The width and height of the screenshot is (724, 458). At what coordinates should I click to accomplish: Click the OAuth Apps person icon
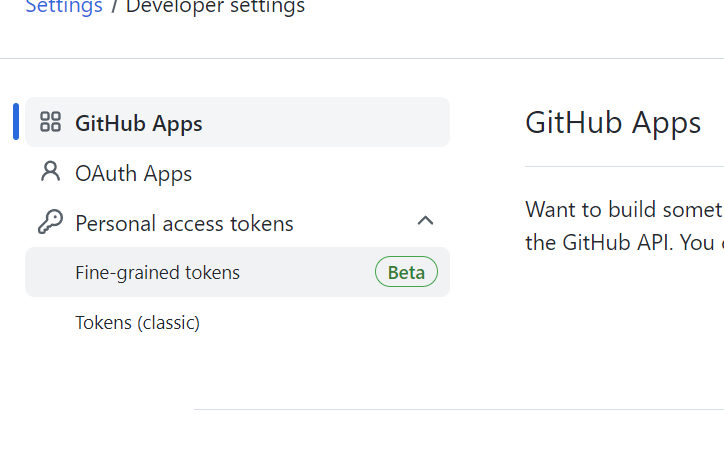point(50,172)
